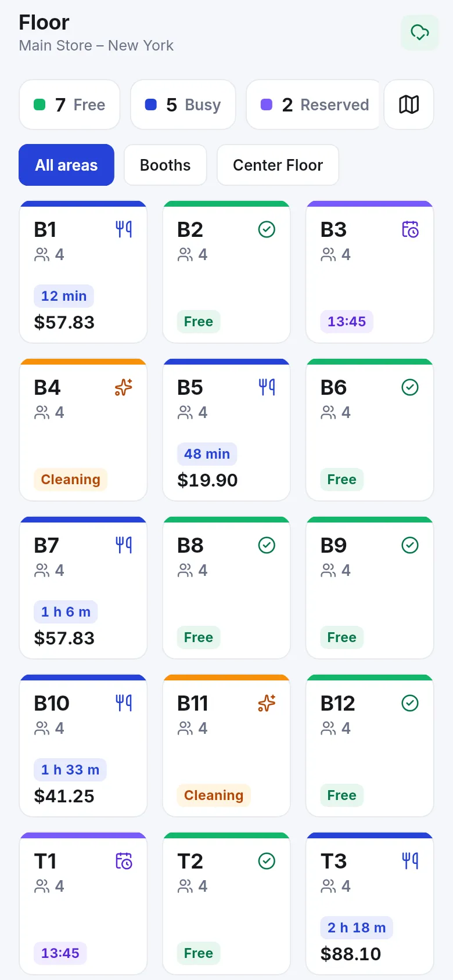Switch to the Center Floor tab
The height and width of the screenshot is (980, 453).
click(278, 165)
